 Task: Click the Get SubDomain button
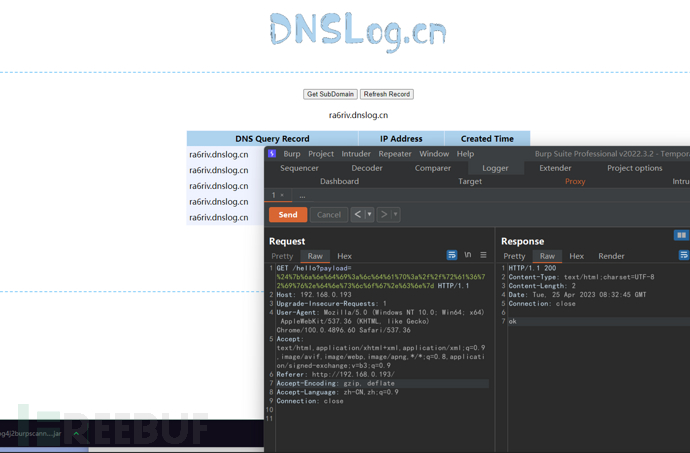[330, 94]
